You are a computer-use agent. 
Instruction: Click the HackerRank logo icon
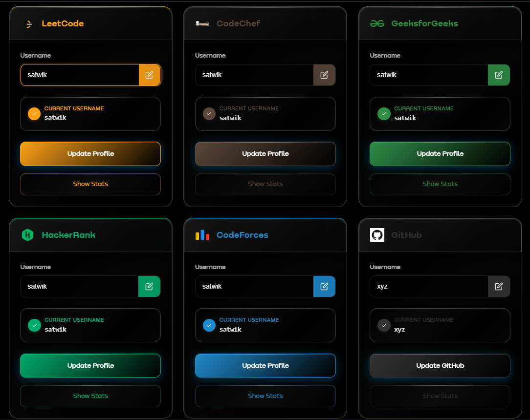(x=28, y=235)
